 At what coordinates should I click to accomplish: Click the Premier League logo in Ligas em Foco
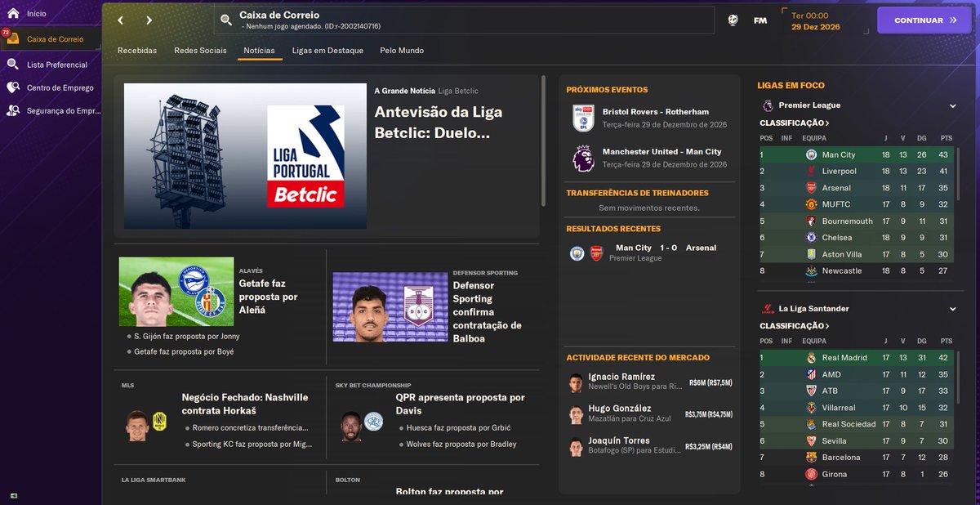tap(768, 105)
